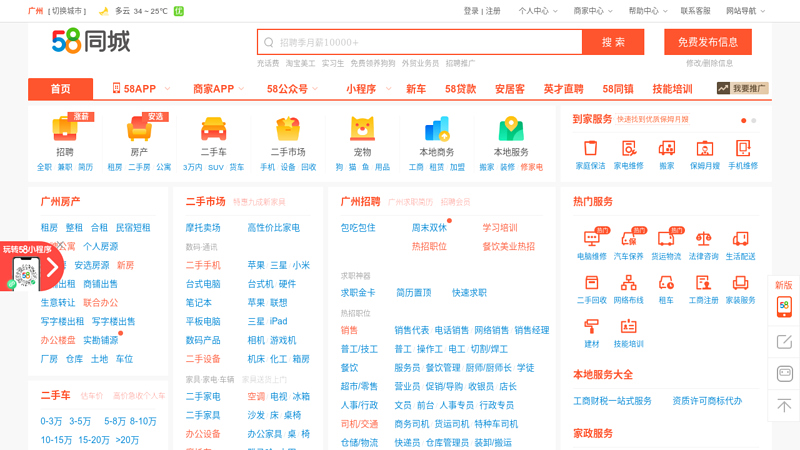
Task: Open the 网络布线 network icon
Action: (x=629, y=282)
